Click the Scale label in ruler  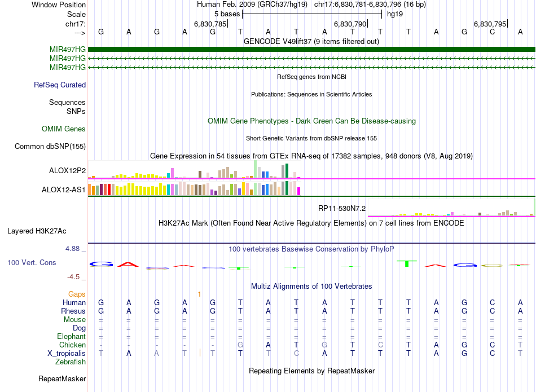click(x=76, y=14)
